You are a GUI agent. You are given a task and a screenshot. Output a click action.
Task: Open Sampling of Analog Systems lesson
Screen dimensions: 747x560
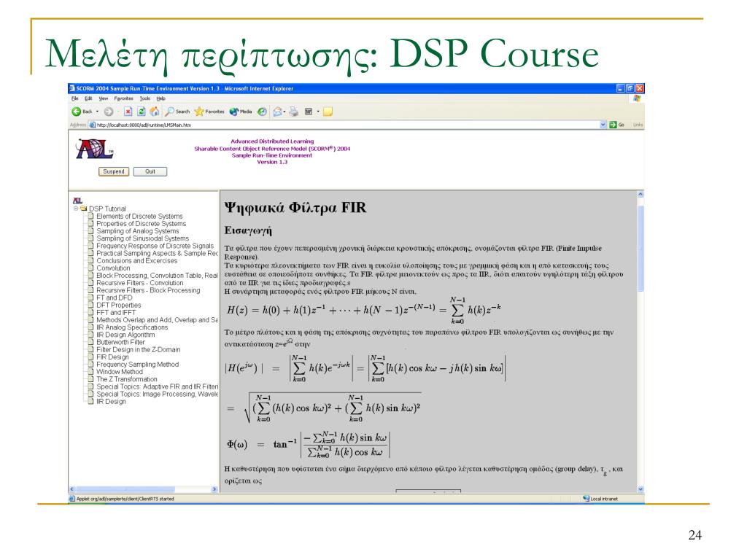tap(138, 231)
